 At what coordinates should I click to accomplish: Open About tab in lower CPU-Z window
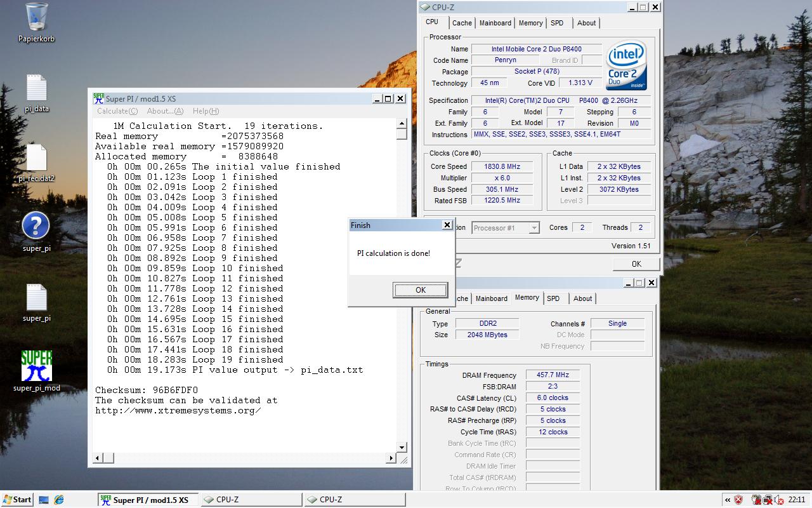(583, 298)
